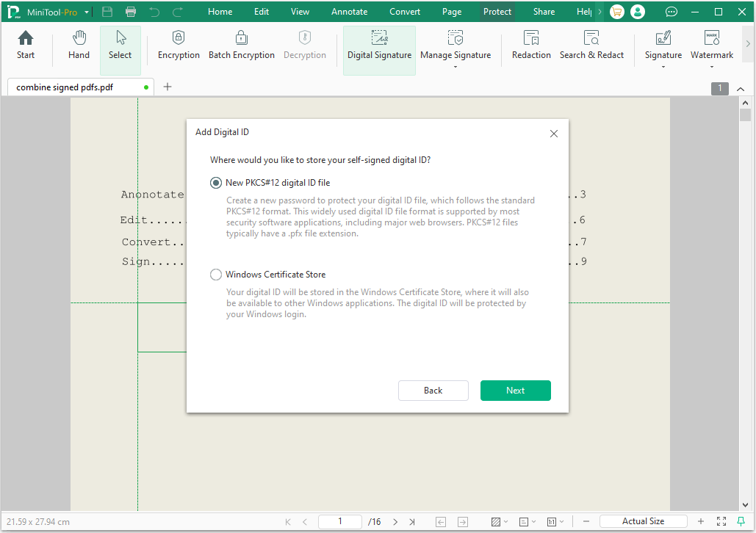Zoom in with the plus icon
This screenshot has height=533, width=756.
pos(701,521)
